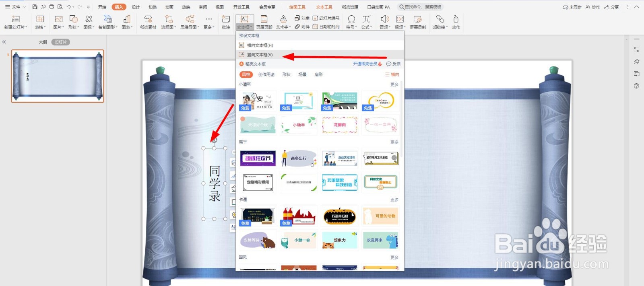Click the 未同步 sync status button

point(572,7)
